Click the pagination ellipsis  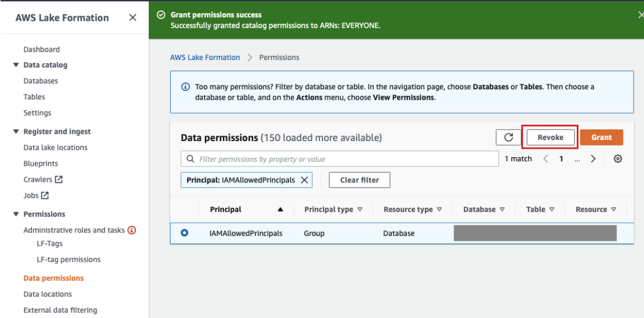577,159
